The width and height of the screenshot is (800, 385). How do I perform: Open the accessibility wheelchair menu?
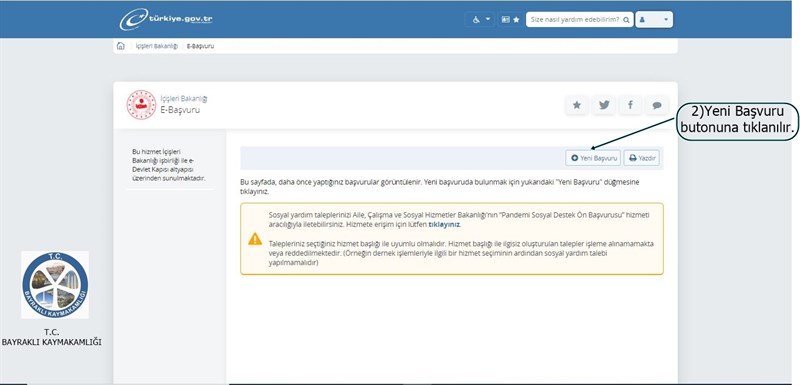(x=480, y=19)
